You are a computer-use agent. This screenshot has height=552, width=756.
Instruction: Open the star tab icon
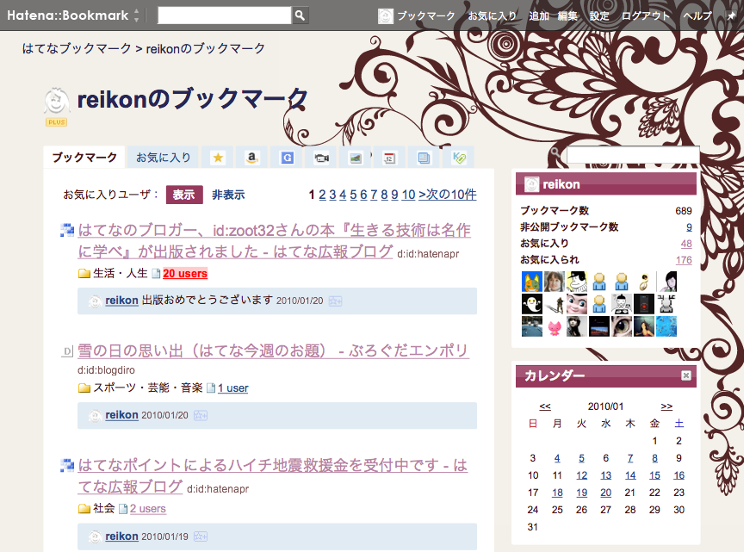tap(218, 158)
